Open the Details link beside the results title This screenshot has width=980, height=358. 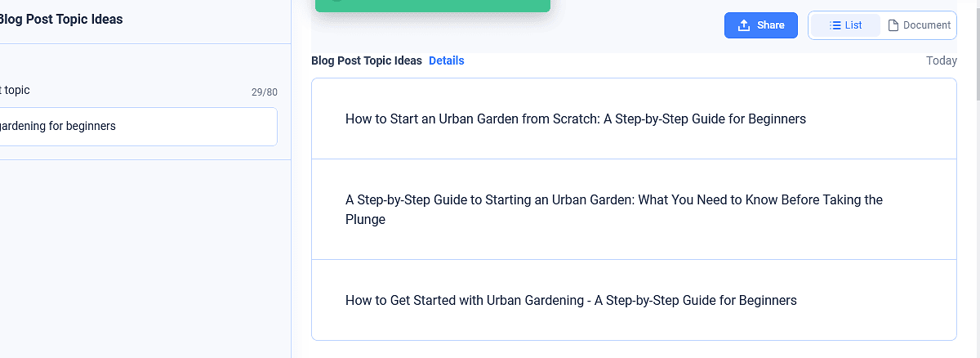[446, 60]
